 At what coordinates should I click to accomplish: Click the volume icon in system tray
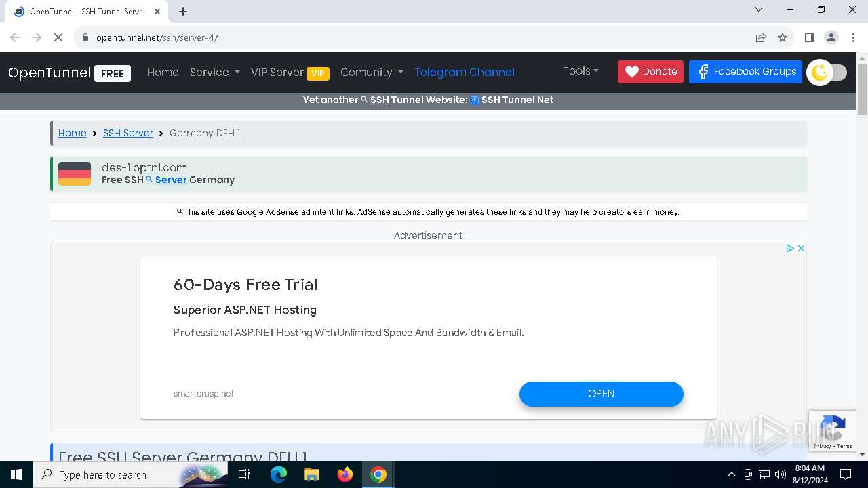(780, 474)
